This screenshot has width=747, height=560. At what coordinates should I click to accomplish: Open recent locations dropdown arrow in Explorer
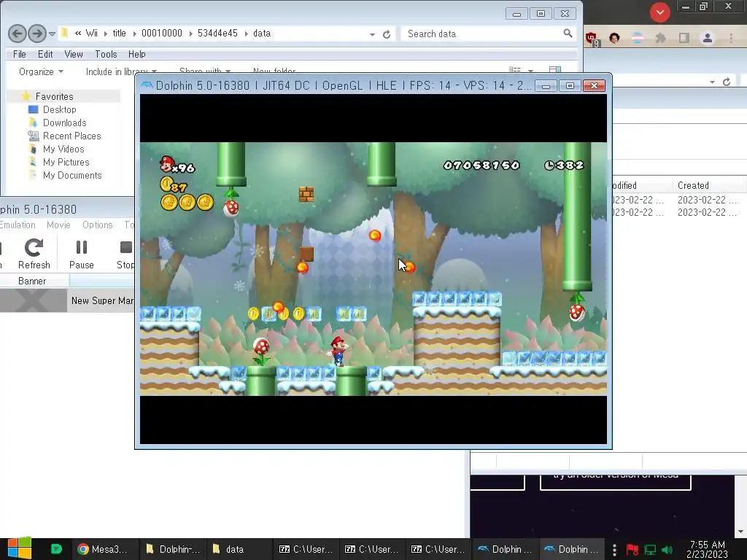click(x=52, y=34)
